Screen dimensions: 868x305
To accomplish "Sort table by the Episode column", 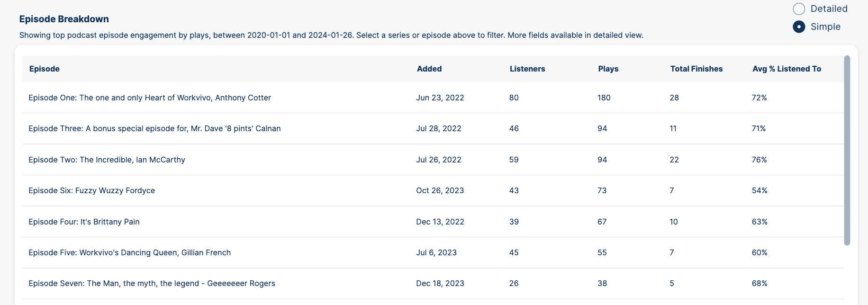I will (44, 69).
